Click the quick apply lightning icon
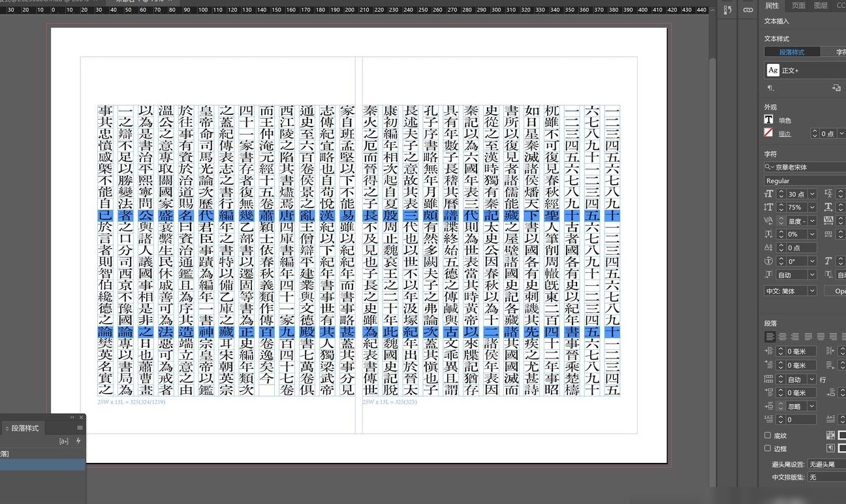 click(78, 441)
